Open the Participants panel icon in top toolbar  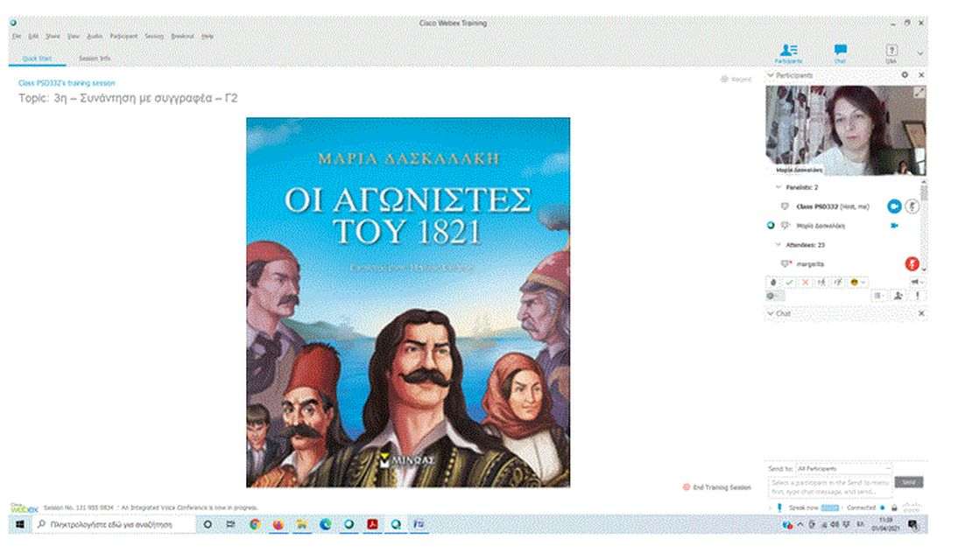coord(788,52)
